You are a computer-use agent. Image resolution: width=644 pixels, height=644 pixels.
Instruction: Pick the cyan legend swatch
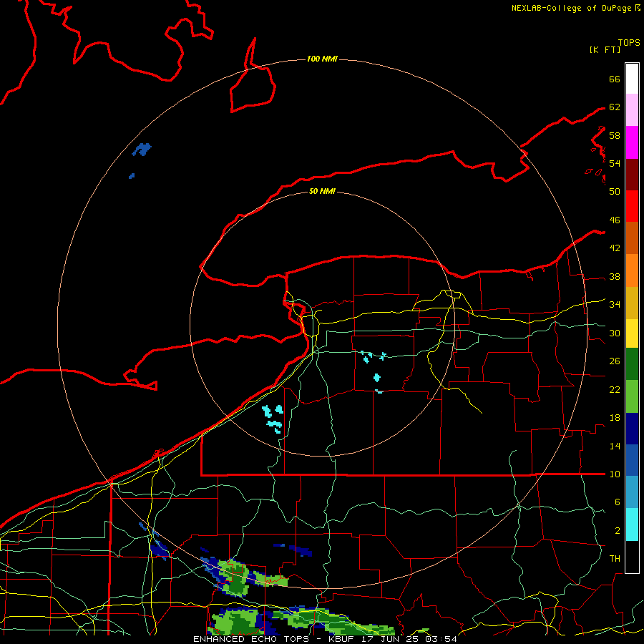point(632,525)
